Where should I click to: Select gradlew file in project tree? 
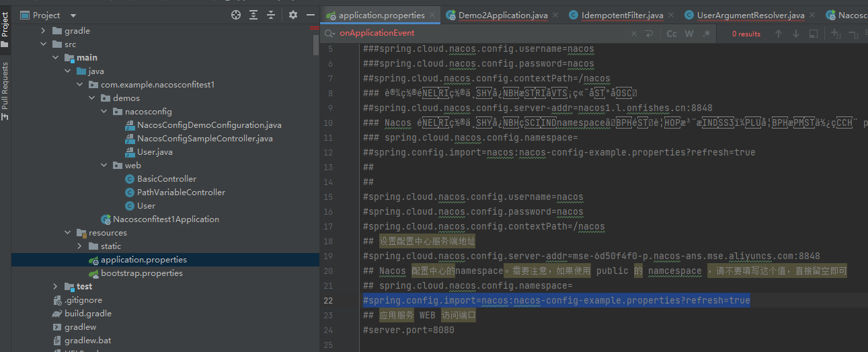click(81, 327)
